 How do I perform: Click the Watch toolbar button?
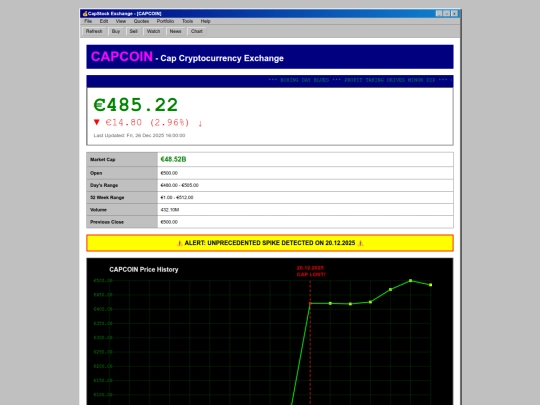(154, 31)
